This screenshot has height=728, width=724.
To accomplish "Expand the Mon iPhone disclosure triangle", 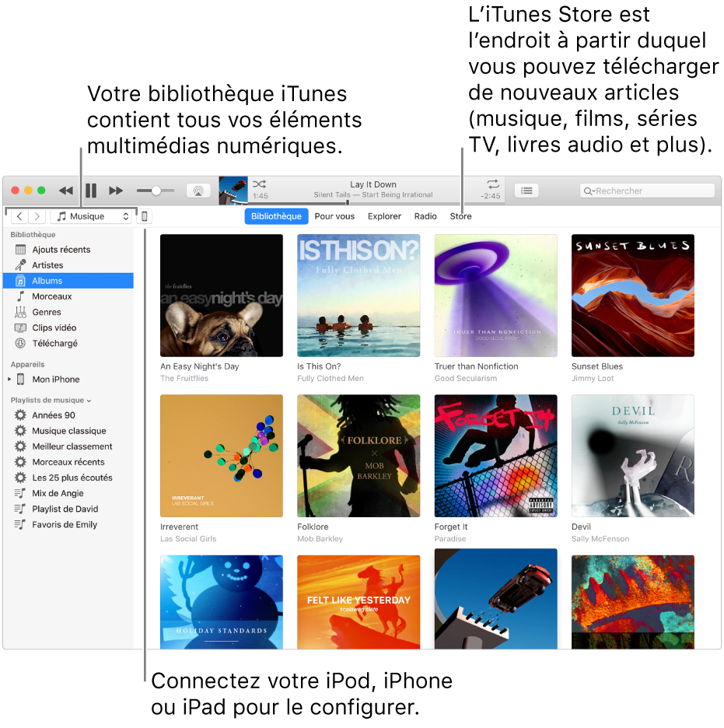I will pyautogui.click(x=9, y=380).
